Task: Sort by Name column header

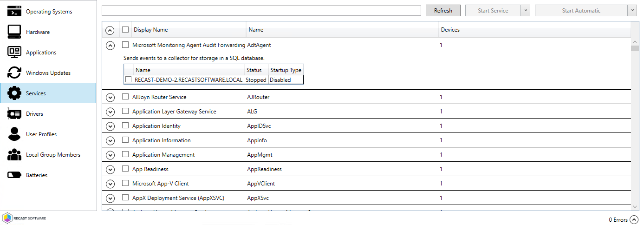Action: point(256,30)
